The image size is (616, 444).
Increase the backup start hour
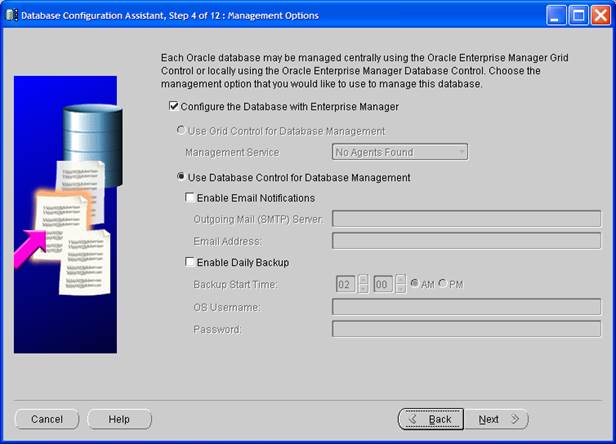[x=363, y=279]
